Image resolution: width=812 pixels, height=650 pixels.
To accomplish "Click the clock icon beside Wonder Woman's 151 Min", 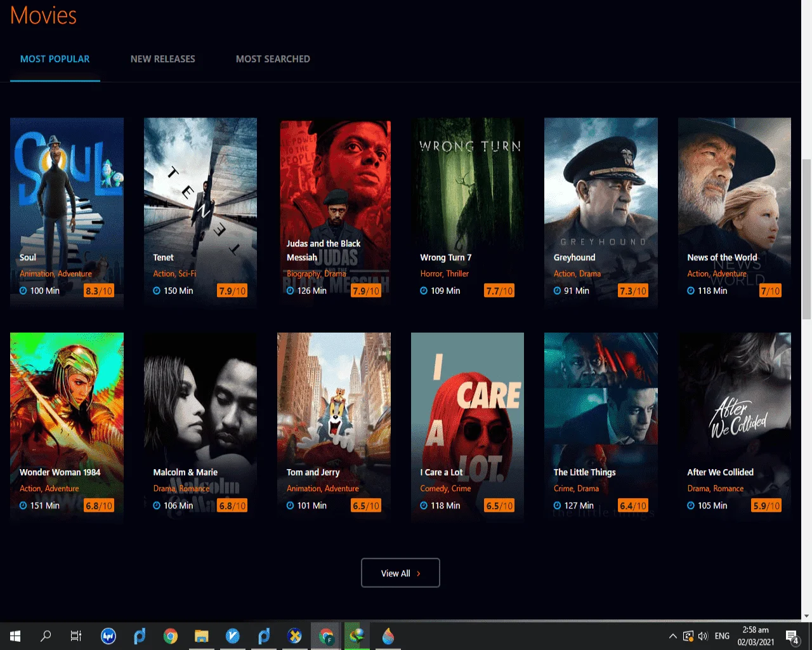I will tap(23, 506).
